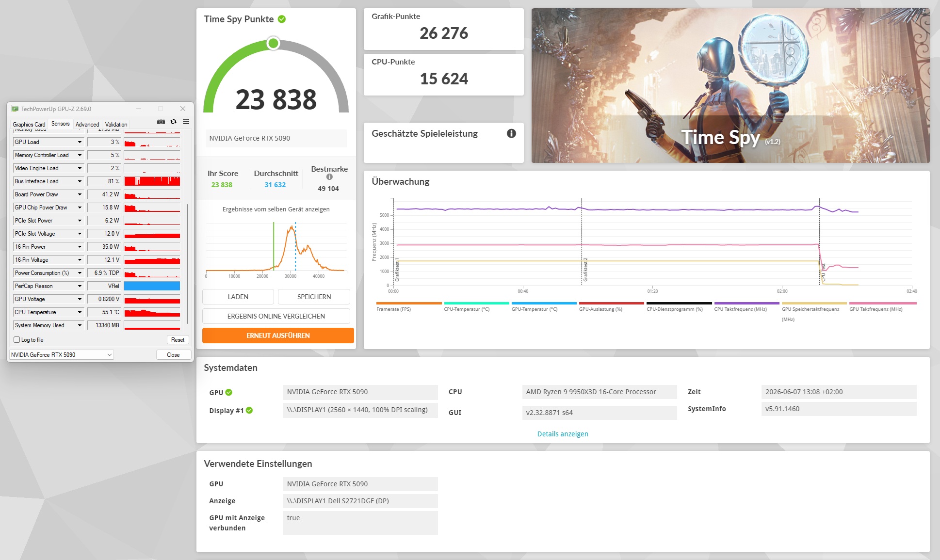
Task: Open the PerfCap Reason dropdown
Action: click(80, 286)
